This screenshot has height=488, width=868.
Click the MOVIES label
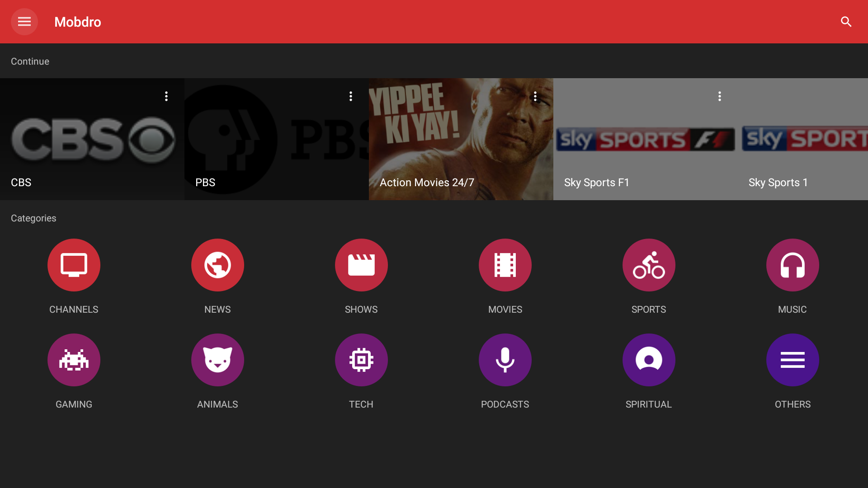click(505, 310)
